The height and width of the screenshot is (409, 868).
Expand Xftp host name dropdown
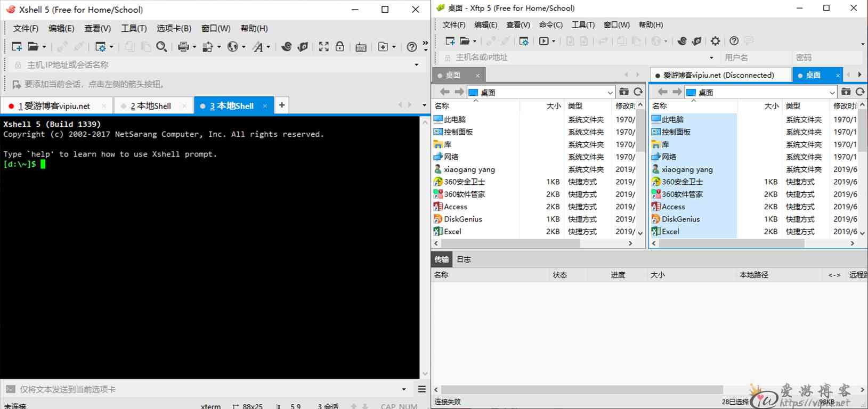711,58
